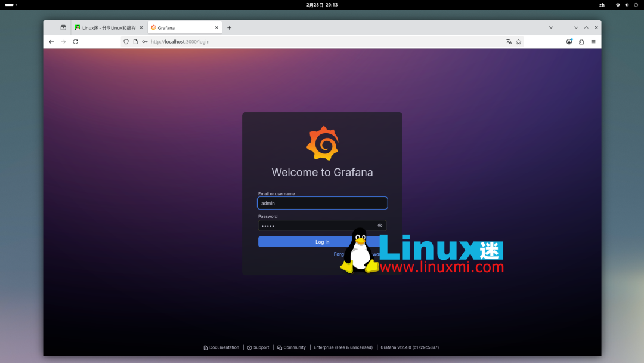Toggle password visibility with the eye icon
This screenshot has height=363, width=644.
tap(380, 226)
